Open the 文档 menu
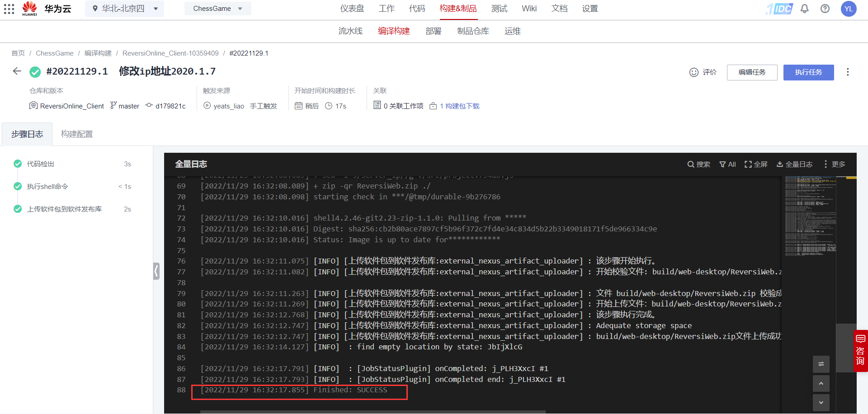The width and height of the screenshot is (868, 414). 559,9
